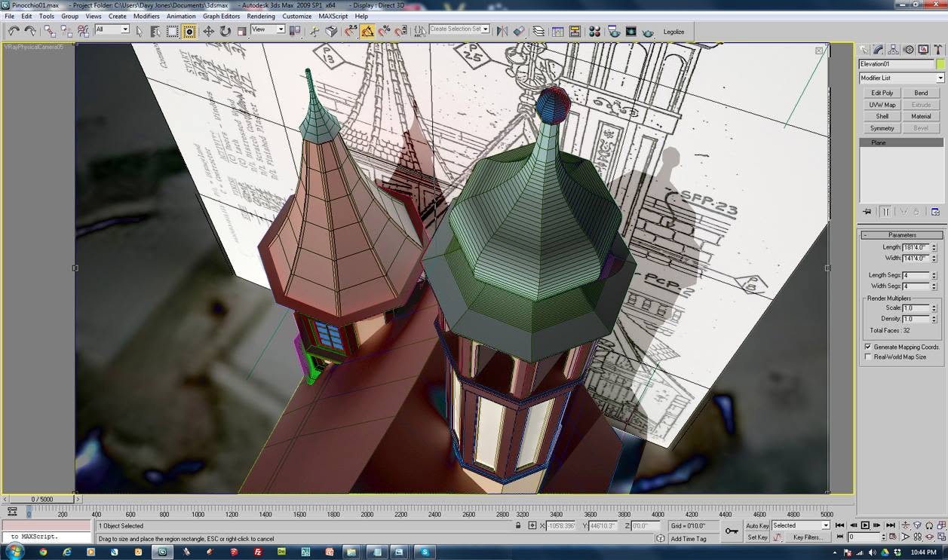Open the Rendering menu
This screenshot has width=948, height=560.
(x=261, y=16)
